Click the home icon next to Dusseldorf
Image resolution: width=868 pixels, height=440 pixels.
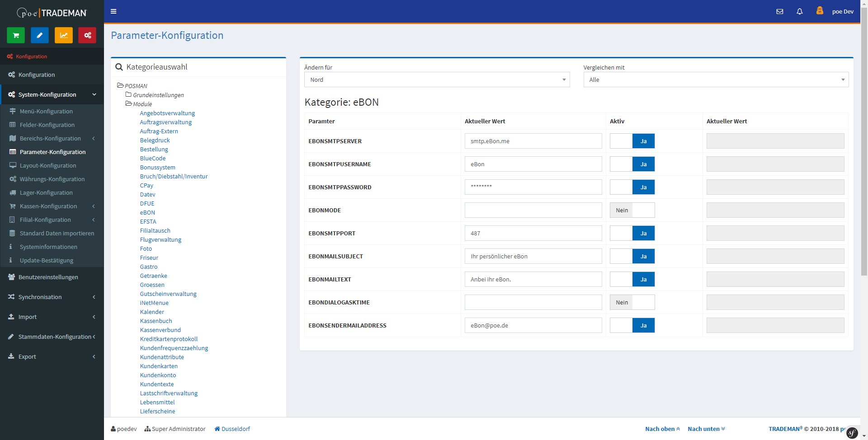coord(217,429)
